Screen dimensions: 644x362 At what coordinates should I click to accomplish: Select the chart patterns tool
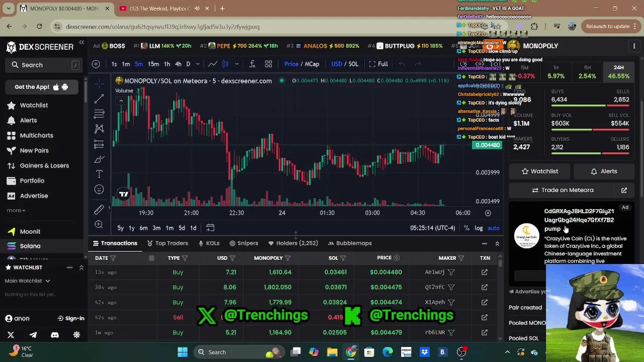click(x=99, y=129)
